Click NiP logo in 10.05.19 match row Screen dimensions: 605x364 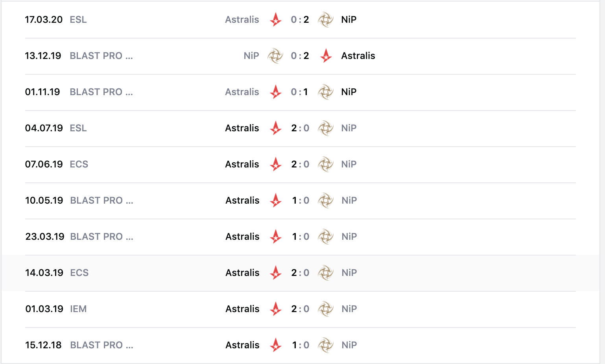pyautogui.click(x=326, y=200)
